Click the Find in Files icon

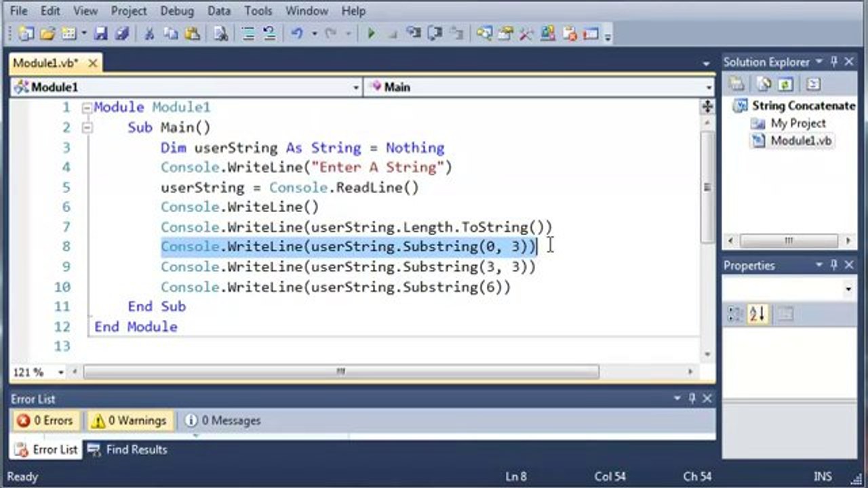pos(220,34)
